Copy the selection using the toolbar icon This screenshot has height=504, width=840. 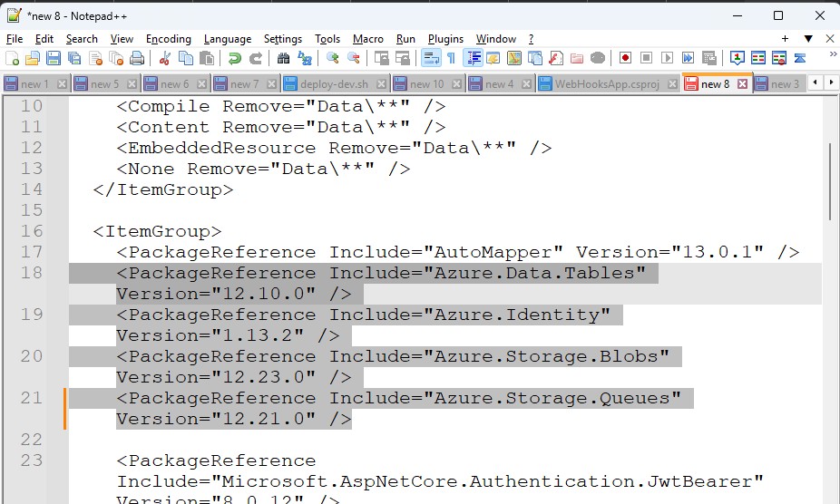click(x=186, y=58)
